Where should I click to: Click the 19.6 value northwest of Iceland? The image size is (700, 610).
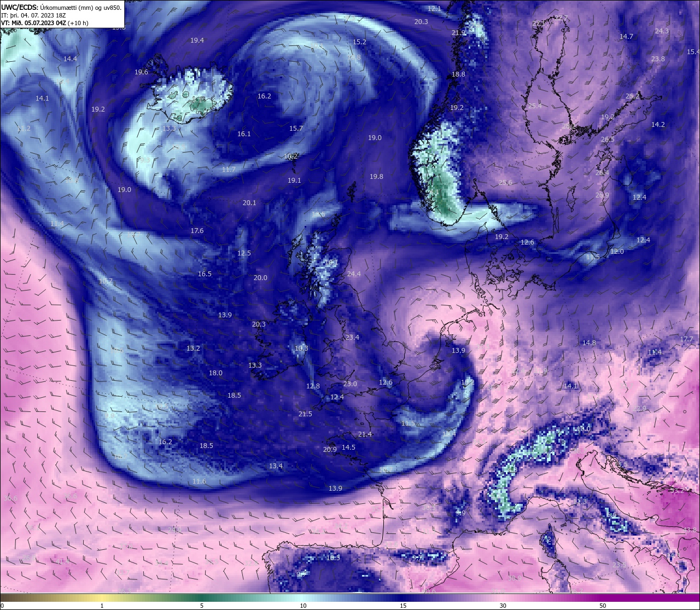click(141, 72)
